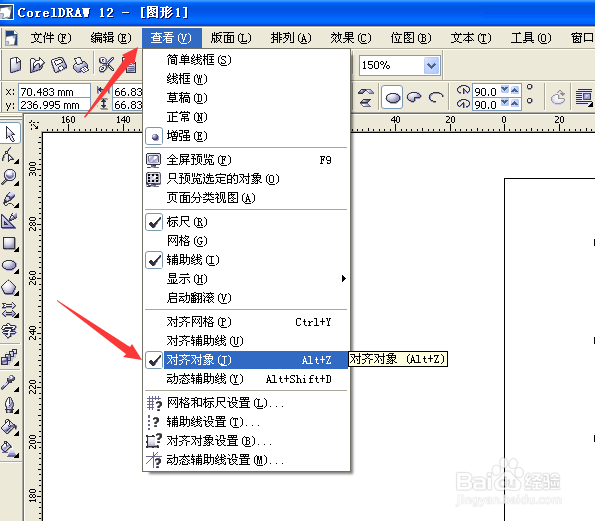Enable Grid (网格) display

point(246,241)
